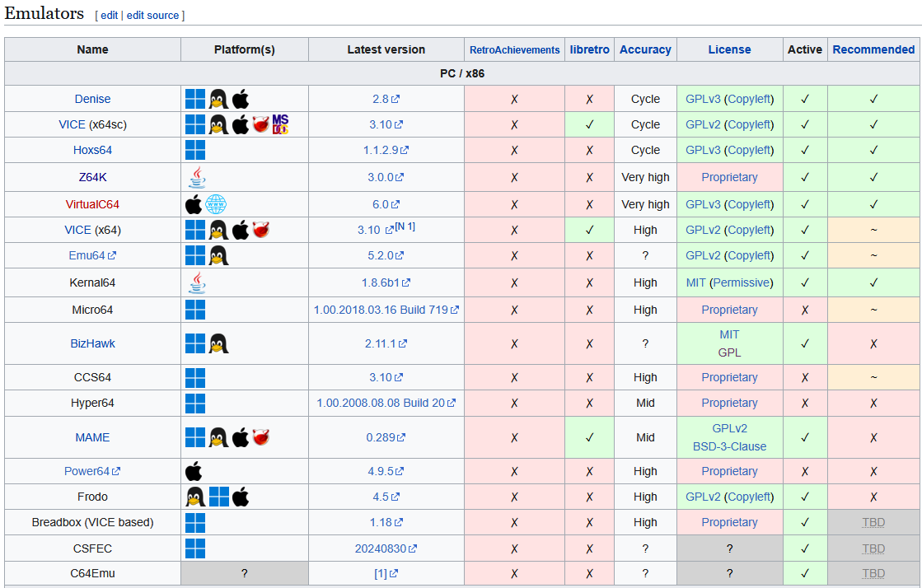Image resolution: width=922 pixels, height=588 pixels.
Task: Click the Apple icon in the Power64 row
Action: tap(194, 471)
